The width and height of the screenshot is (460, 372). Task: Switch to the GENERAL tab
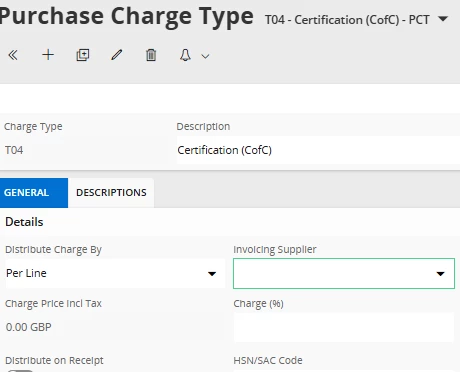[34, 193]
